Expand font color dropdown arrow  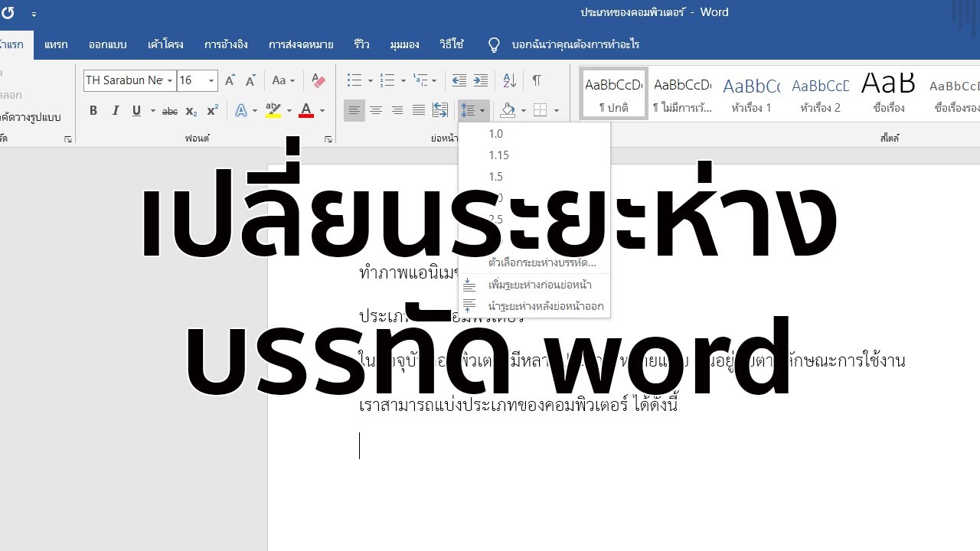click(322, 111)
